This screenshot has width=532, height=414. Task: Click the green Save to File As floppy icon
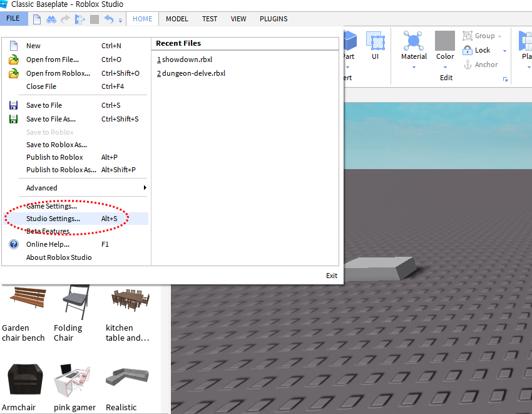pyautogui.click(x=13, y=119)
